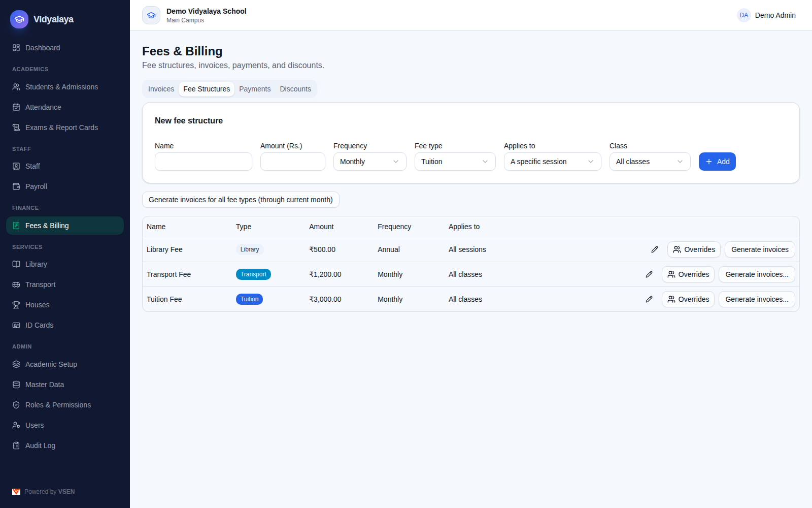
Task: Click the Transport bus icon
Action: tap(16, 284)
